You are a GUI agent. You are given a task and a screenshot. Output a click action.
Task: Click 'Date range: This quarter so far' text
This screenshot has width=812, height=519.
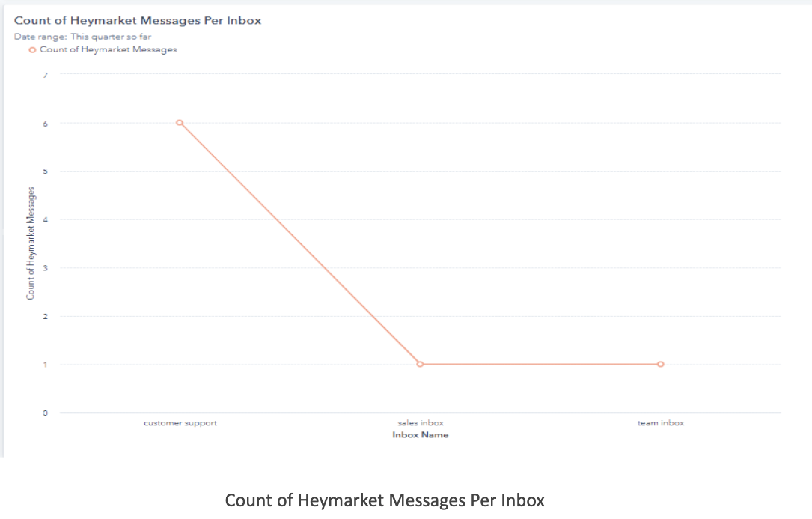click(83, 37)
